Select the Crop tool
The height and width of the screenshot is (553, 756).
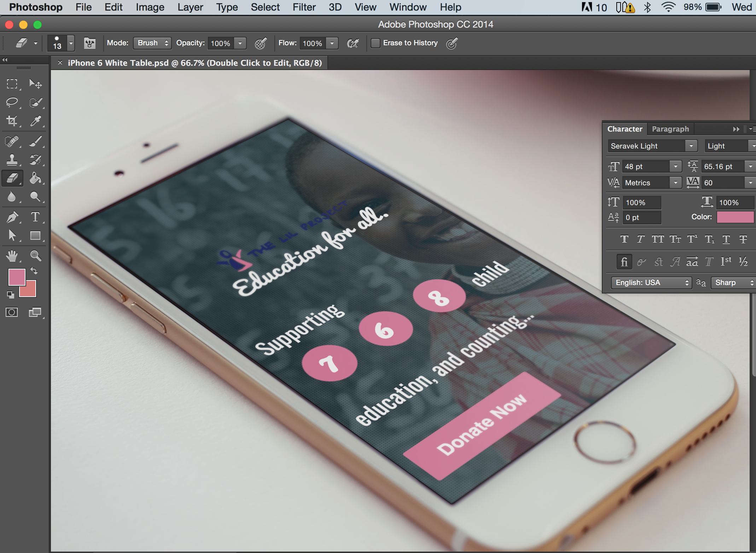[x=12, y=121]
